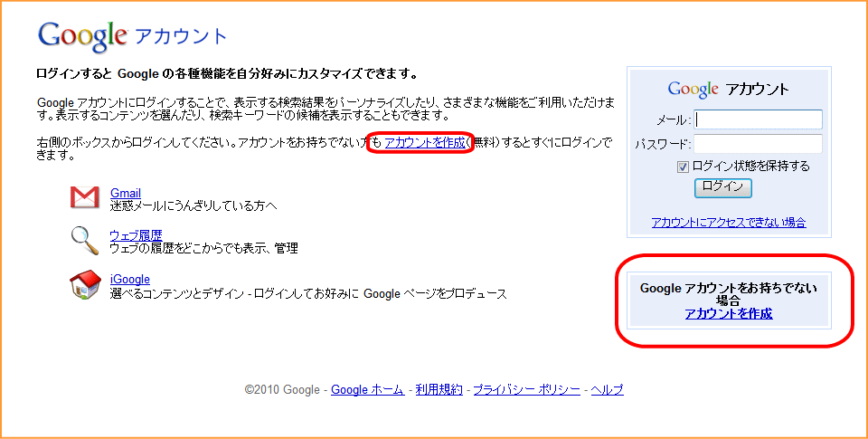Open the アカウントを作成 link in the right box
Screen dimensions: 868x439
point(729,313)
